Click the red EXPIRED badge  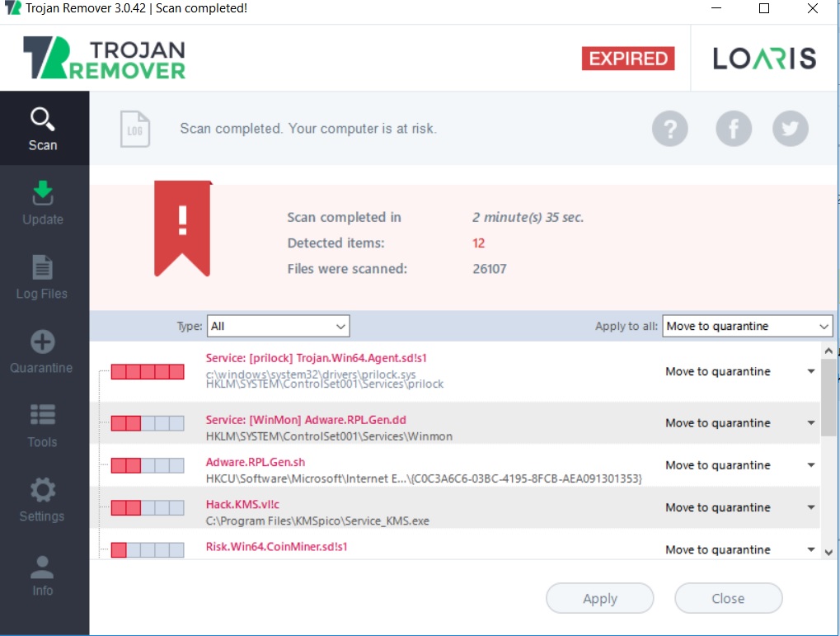coord(628,58)
